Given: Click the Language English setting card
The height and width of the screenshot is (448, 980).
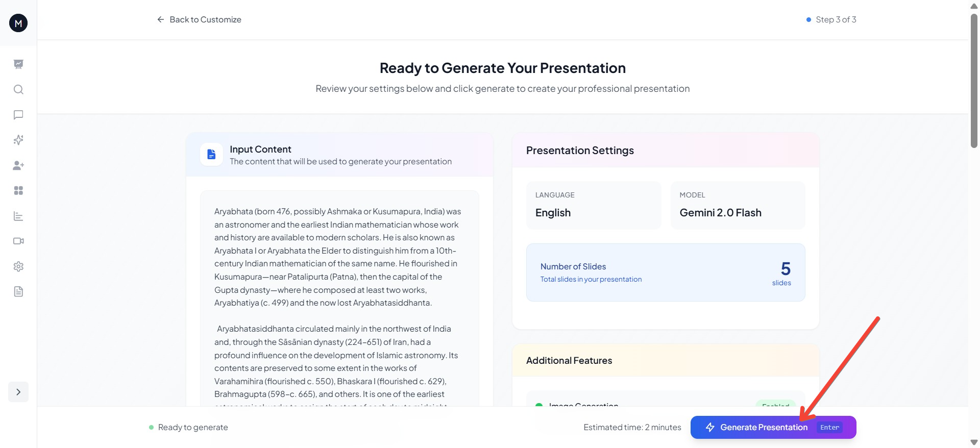Looking at the screenshot, I should click(594, 205).
